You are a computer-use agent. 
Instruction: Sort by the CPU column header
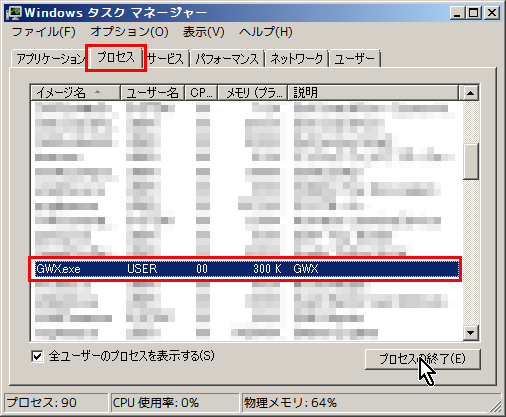tap(201, 93)
